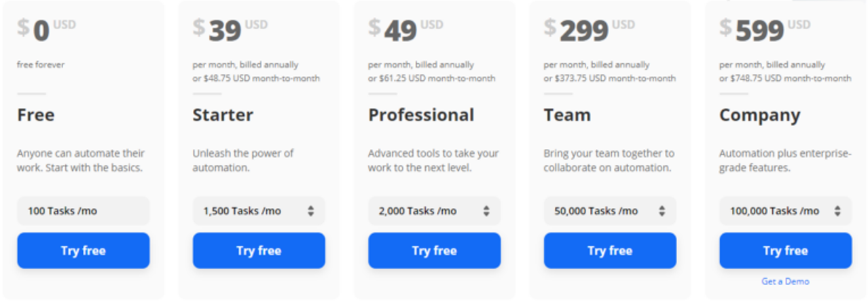The image size is (868, 302).
Task: Select the Starter plan title
Action: pyautogui.click(x=223, y=115)
